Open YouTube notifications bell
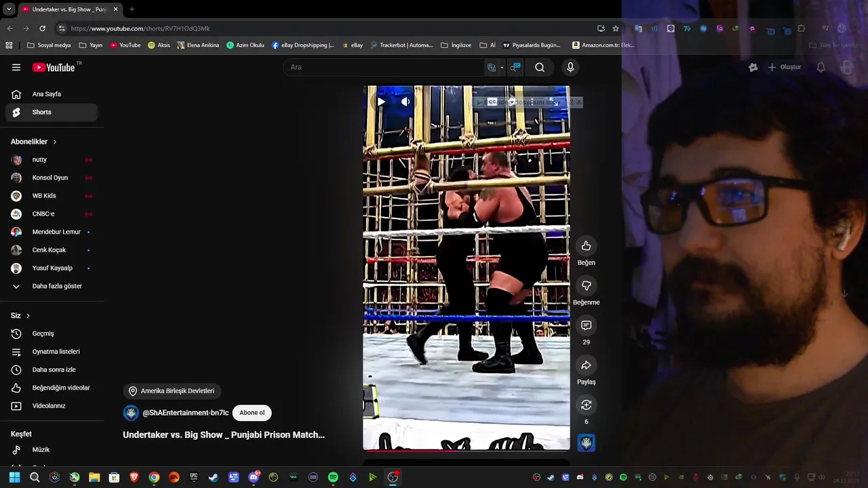 [x=821, y=67]
